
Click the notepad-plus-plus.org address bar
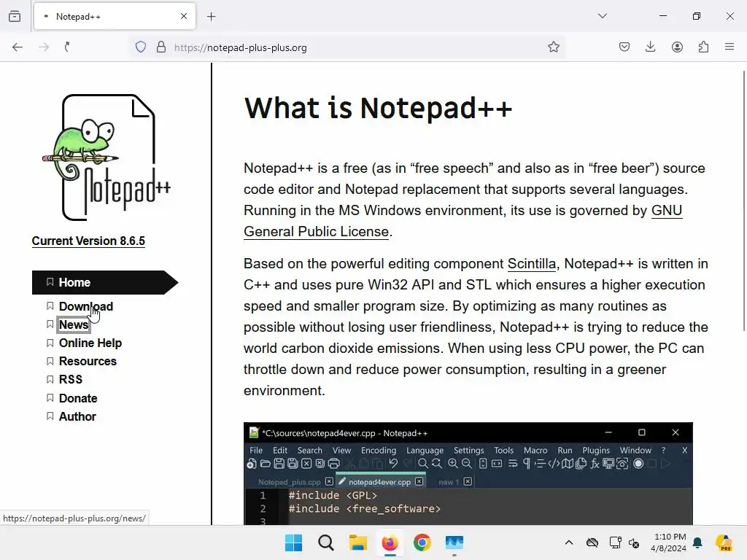point(348,47)
